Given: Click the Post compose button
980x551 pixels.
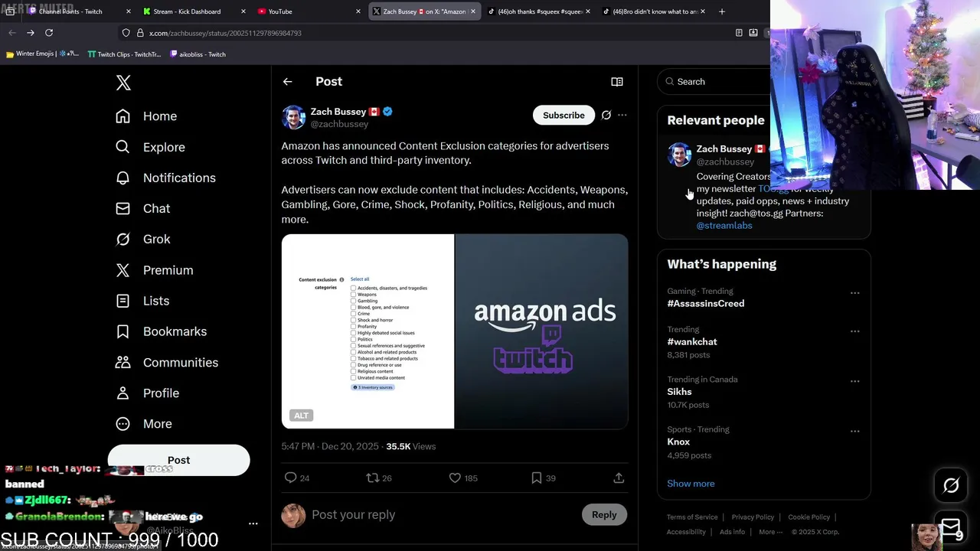Looking at the screenshot, I should pos(178,460).
